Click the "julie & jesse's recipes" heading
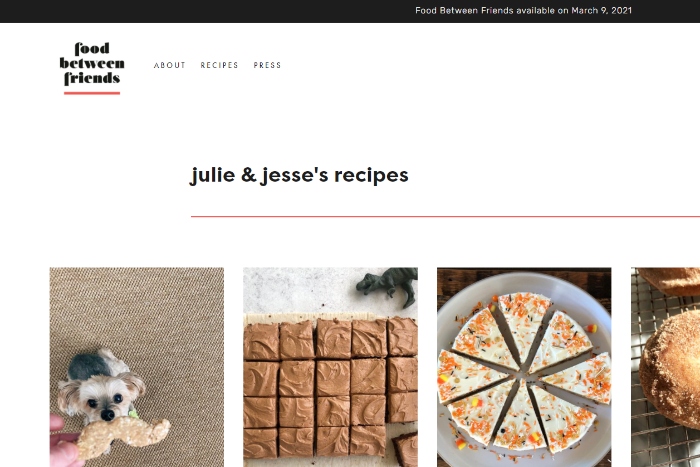700x467 pixels. (299, 175)
